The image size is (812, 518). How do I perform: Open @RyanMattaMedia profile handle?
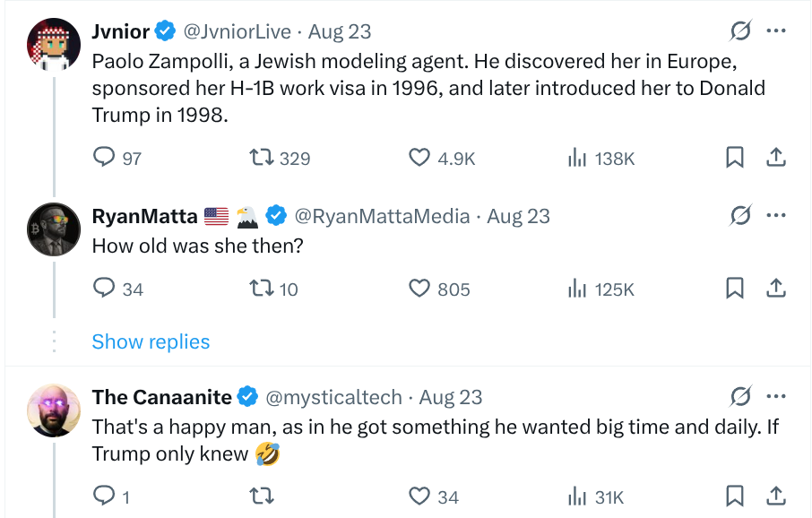pyautogui.click(x=382, y=217)
